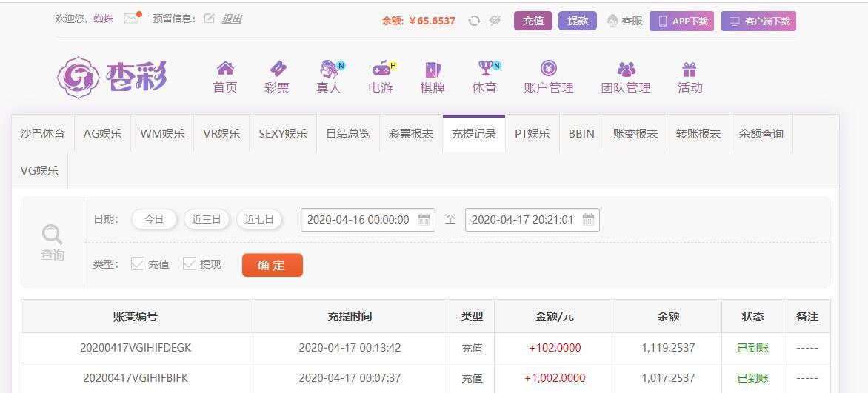The height and width of the screenshot is (393, 868).
Task: Open the 真人 live casino section
Action: (330, 77)
